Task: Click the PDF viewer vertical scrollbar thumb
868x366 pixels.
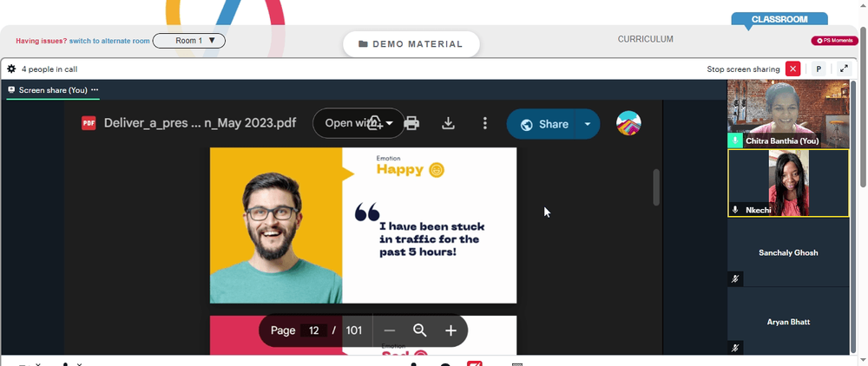Action: coord(656,187)
